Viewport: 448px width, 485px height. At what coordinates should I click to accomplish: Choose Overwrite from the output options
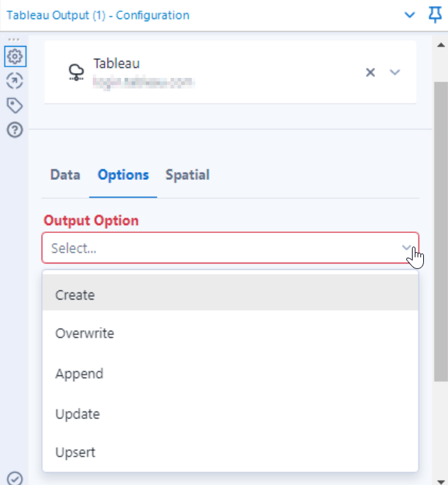tap(230, 333)
